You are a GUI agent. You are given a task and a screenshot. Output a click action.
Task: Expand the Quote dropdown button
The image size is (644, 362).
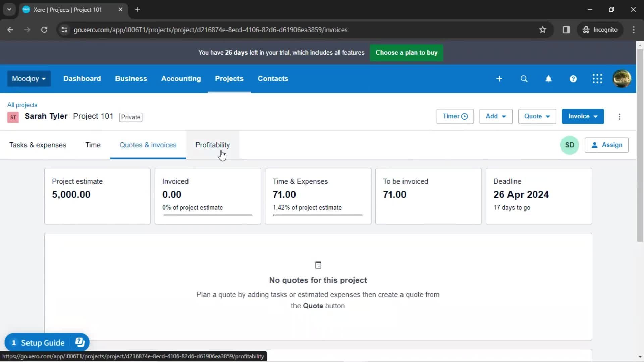coord(537,116)
